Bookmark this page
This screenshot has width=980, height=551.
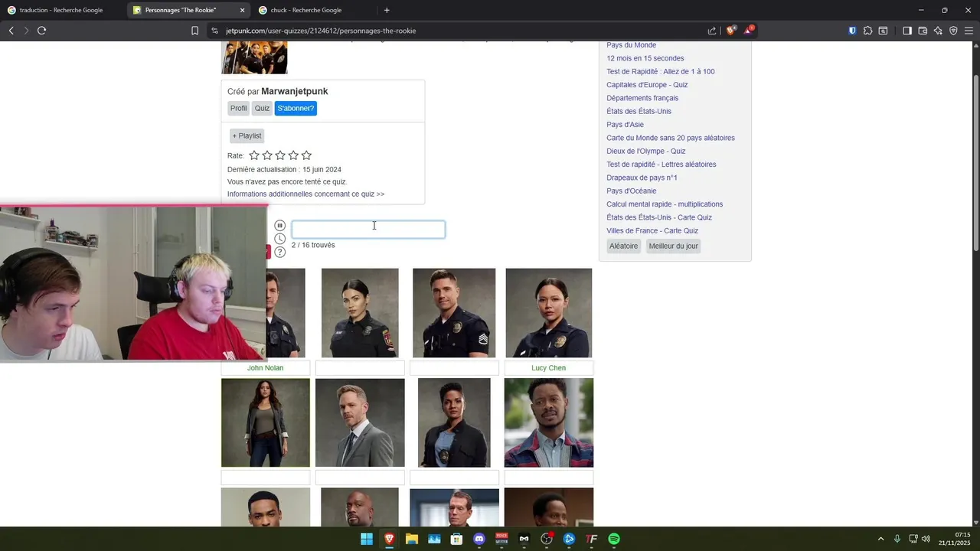click(194, 31)
